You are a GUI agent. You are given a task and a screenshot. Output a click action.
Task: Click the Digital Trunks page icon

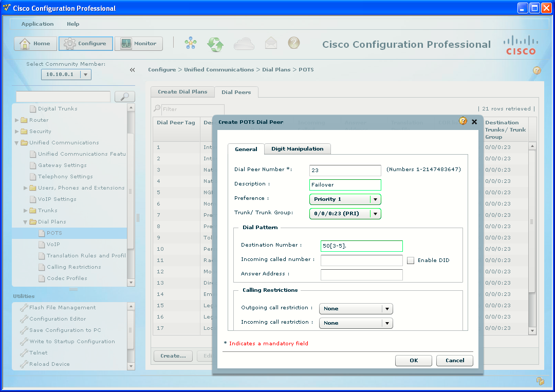tap(33, 108)
